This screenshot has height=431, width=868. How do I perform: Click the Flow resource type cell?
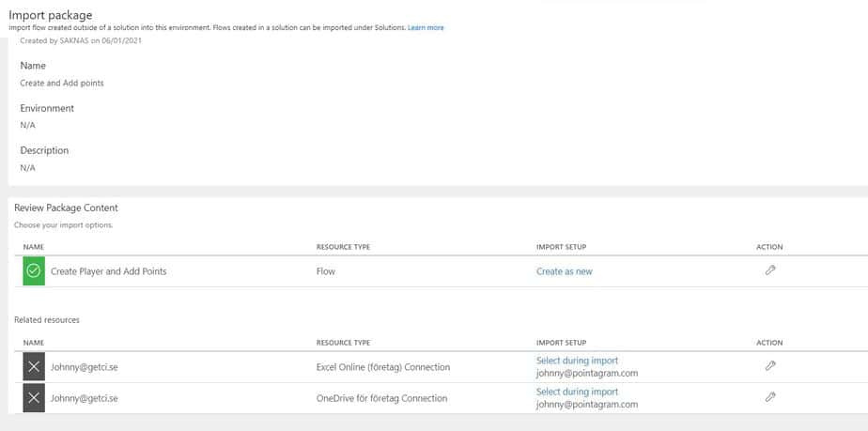(x=325, y=271)
